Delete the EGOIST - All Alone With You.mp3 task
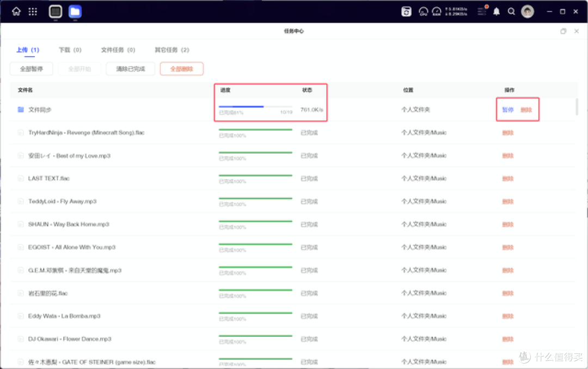The image size is (588, 369). tap(508, 247)
